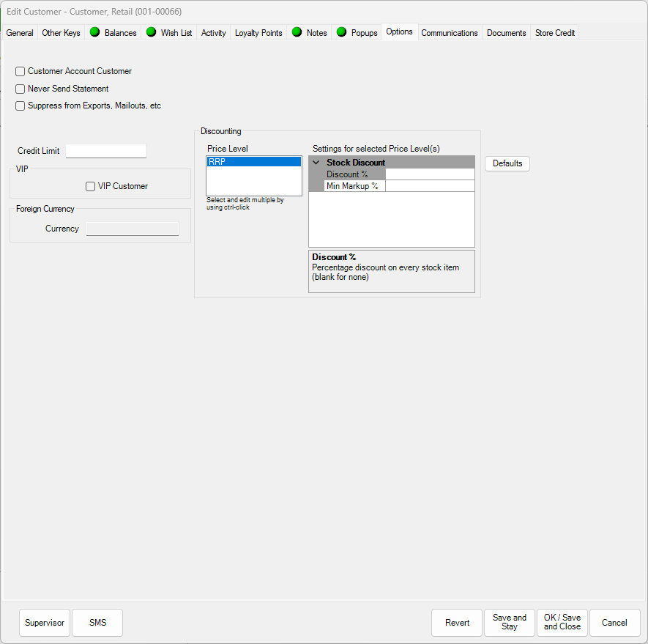Switch to the Loyalty Points tab
Viewport: 648px width, 644px height.
[x=258, y=32]
